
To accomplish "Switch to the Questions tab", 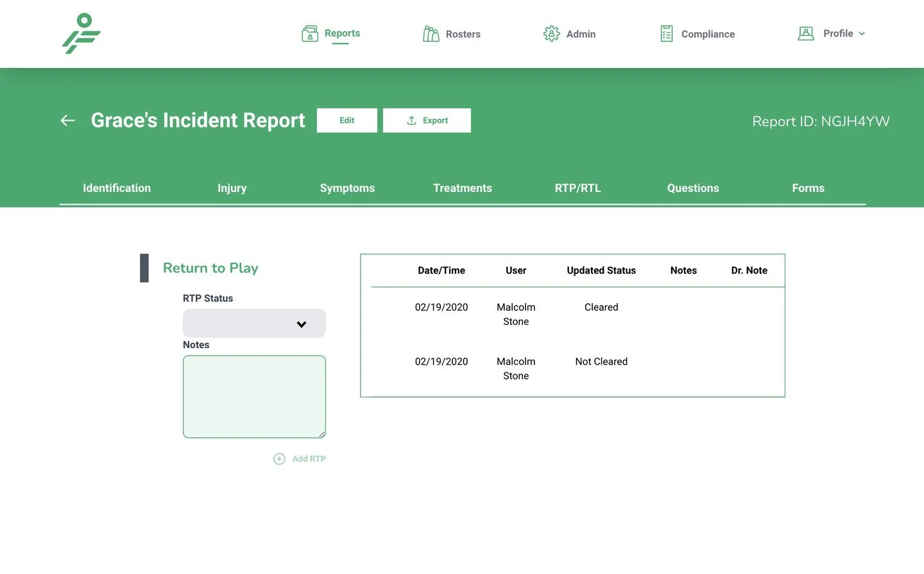I will coord(693,188).
